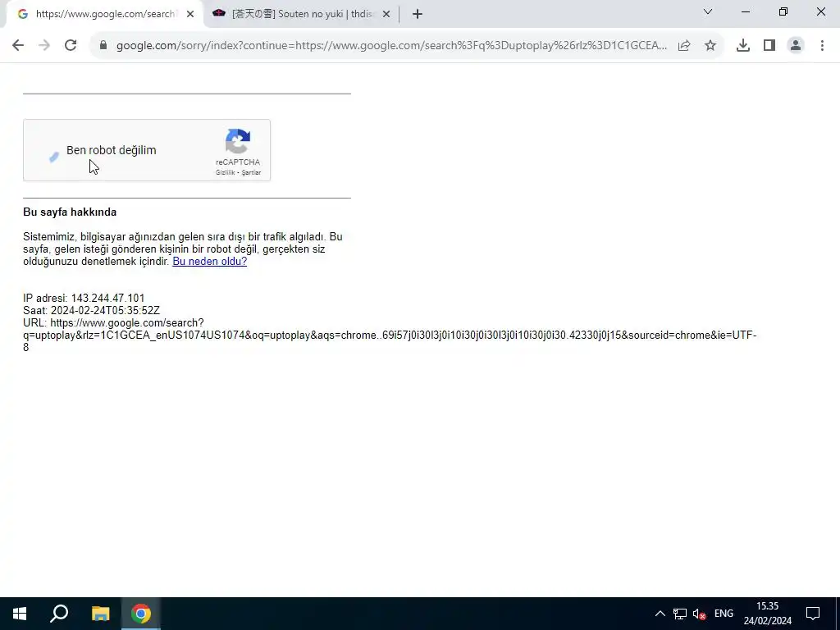840x630 pixels.
Task: Click the reCAPTCHA logo icon
Action: pos(238,141)
